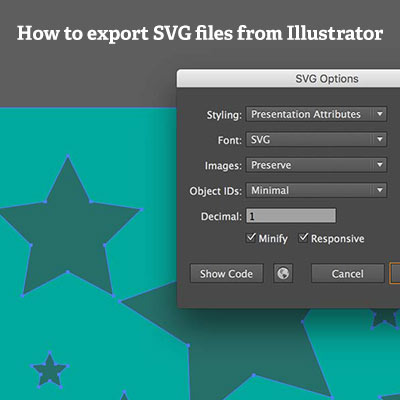
Task: Click into the Decimal input field
Action: coord(291,216)
